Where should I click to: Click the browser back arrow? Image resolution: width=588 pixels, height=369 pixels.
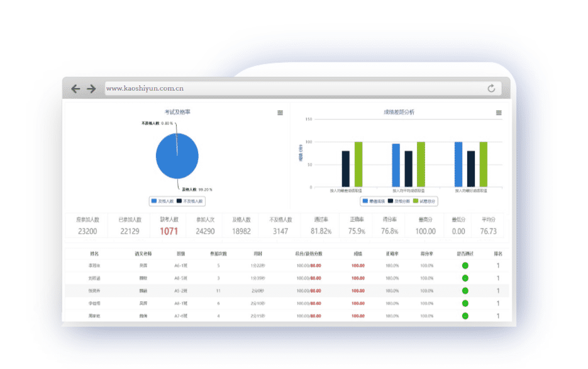[76, 89]
